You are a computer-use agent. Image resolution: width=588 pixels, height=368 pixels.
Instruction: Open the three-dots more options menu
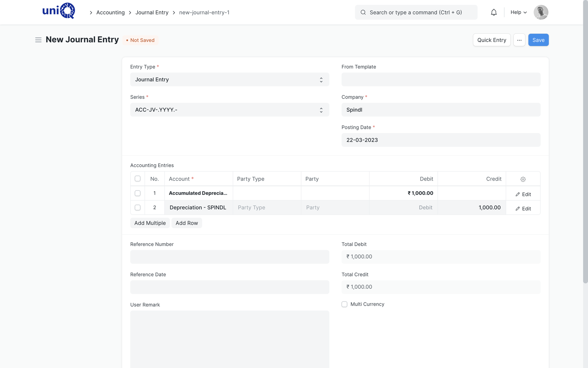click(519, 40)
